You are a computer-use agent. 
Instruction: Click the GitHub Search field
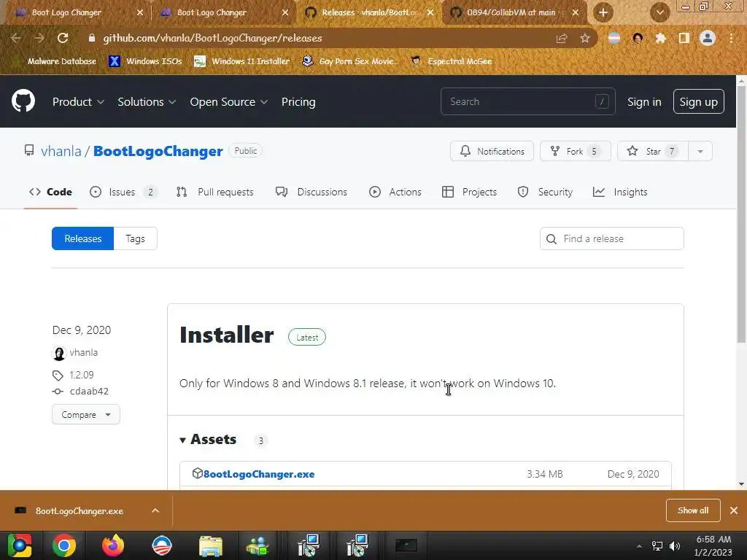(528, 101)
